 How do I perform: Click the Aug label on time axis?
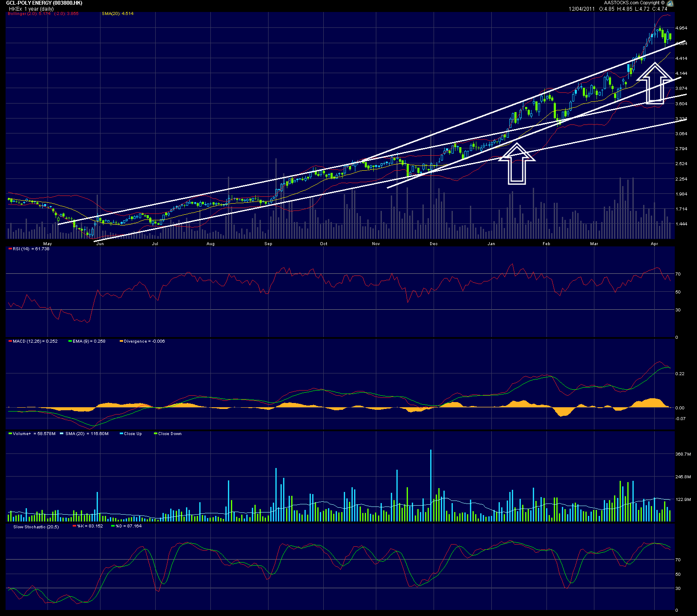210,244
